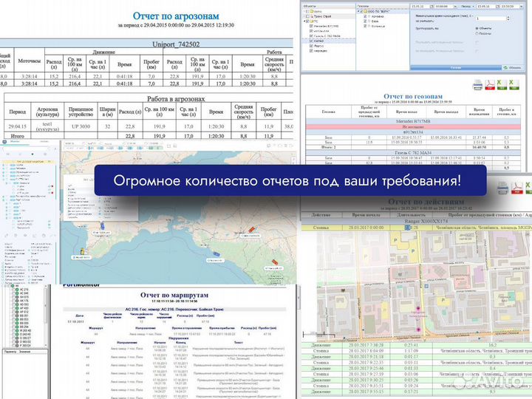
Task: Click "Отчет по геозонам" title
Action: 413,96
